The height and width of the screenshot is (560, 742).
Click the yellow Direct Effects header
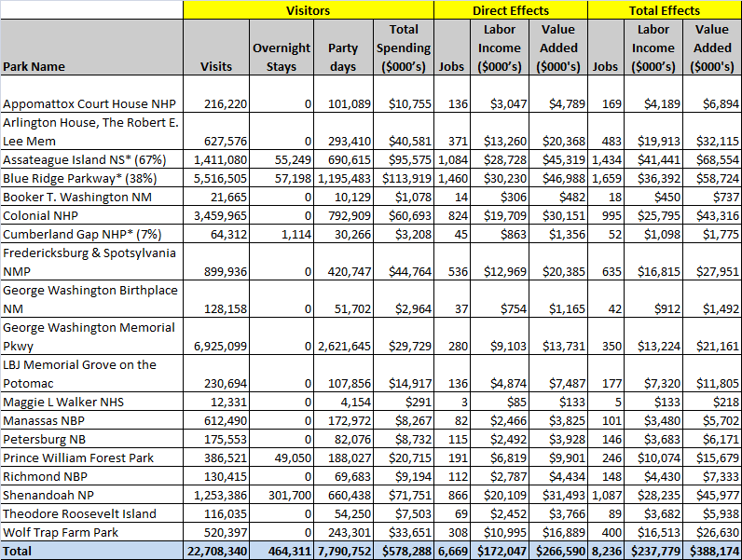[510, 9]
